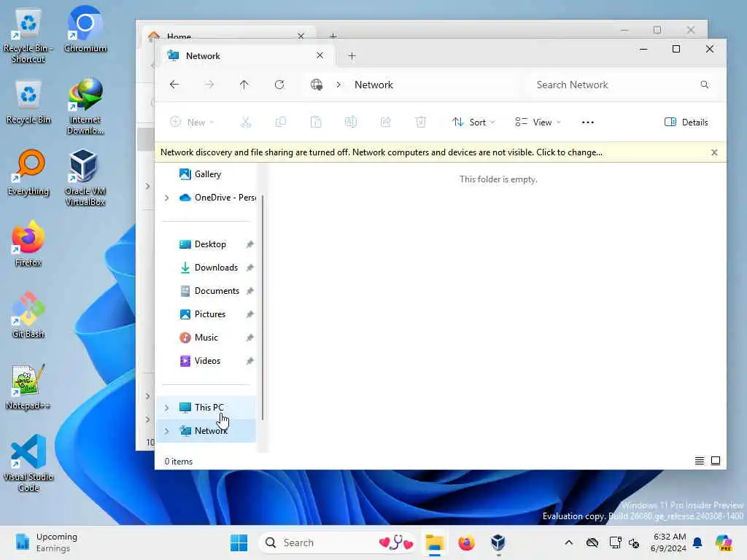Open Gallery in the navigation pane

tap(207, 174)
